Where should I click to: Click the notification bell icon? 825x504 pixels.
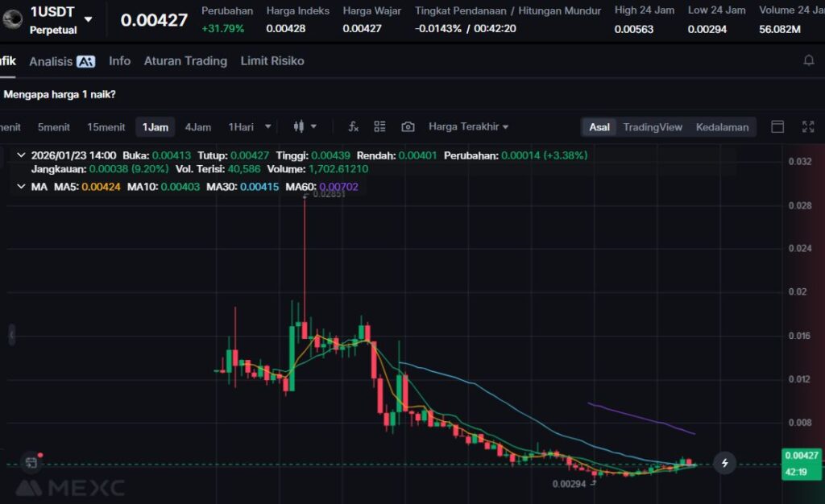(809, 60)
